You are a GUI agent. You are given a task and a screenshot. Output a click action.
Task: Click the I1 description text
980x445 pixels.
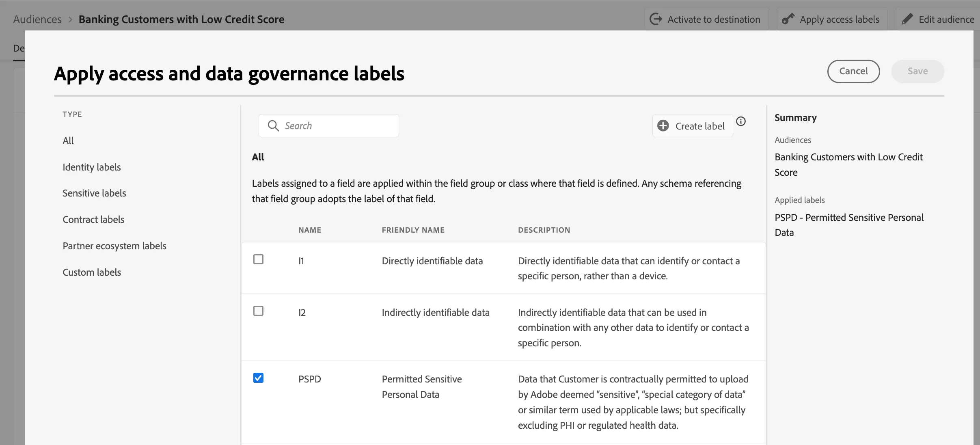[x=628, y=268]
